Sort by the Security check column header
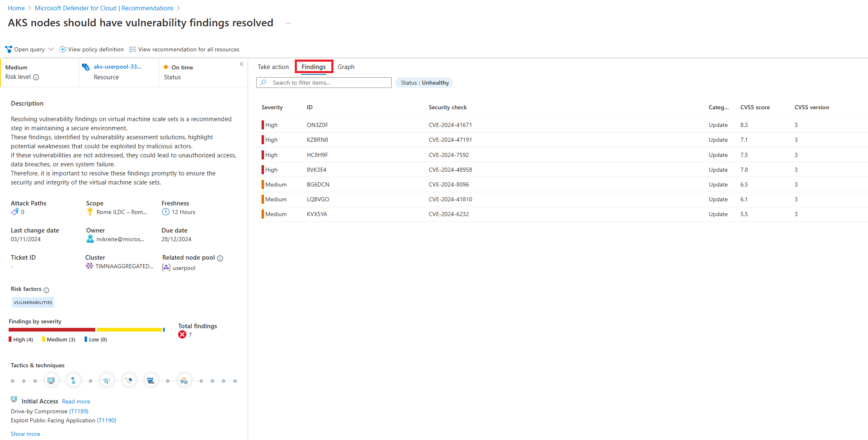 coord(448,107)
